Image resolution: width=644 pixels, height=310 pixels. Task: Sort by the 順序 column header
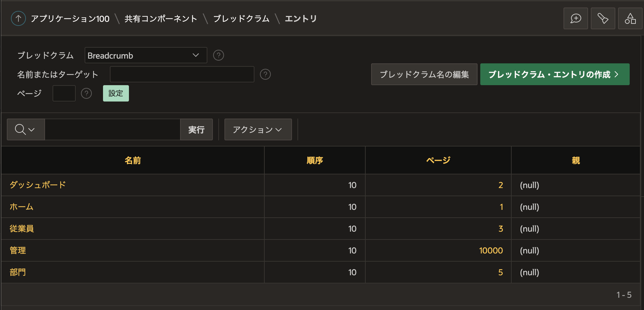(314, 160)
